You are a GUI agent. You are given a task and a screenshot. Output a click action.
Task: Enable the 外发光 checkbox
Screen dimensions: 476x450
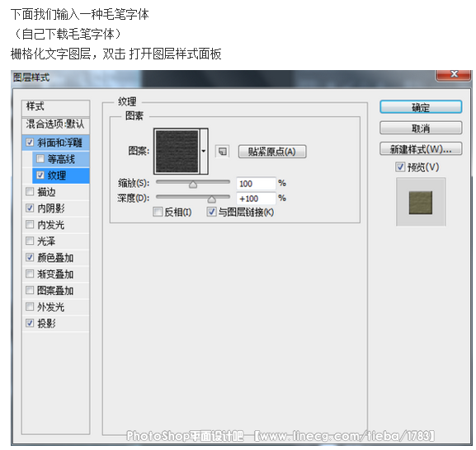coord(30,307)
